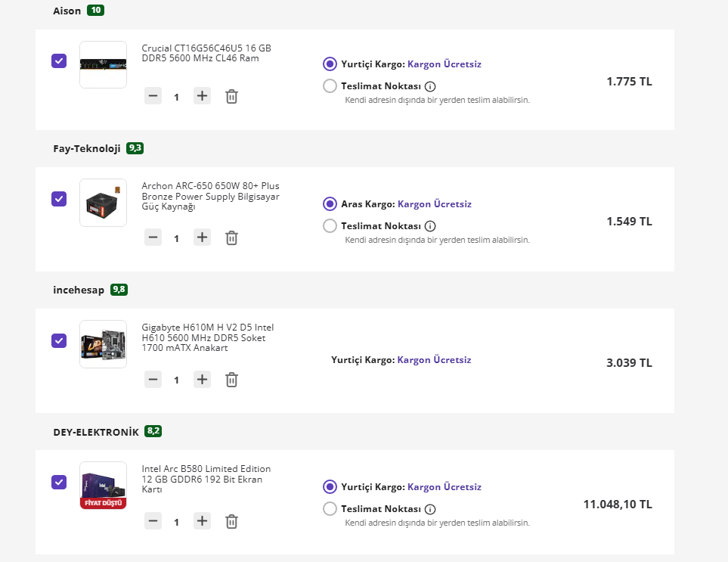728x562 pixels.
Task: Select Teslimat Noktası for Crucial RAM
Action: pos(330,86)
